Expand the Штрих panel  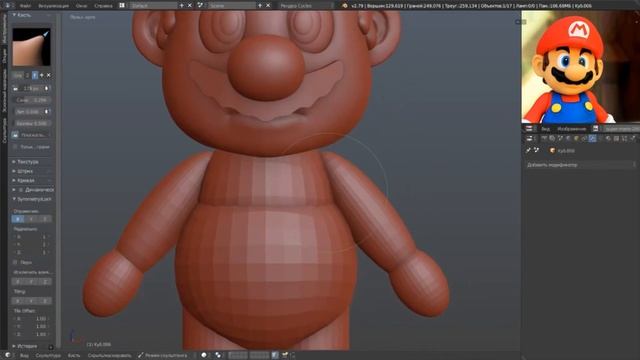pos(25,171)
